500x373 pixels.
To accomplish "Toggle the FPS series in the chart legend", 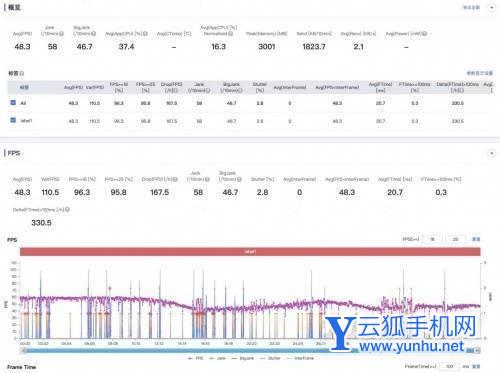I will click(x=195, y=358).
